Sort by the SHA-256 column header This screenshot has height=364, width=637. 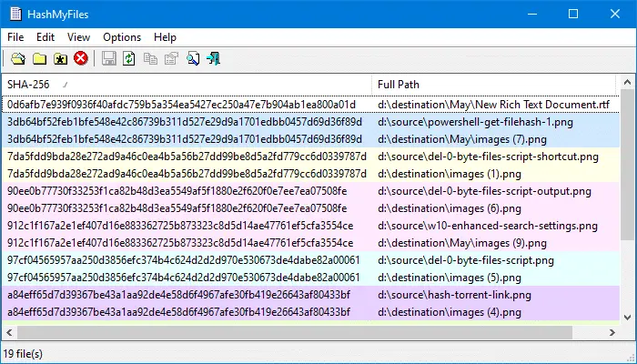[187, 85]
